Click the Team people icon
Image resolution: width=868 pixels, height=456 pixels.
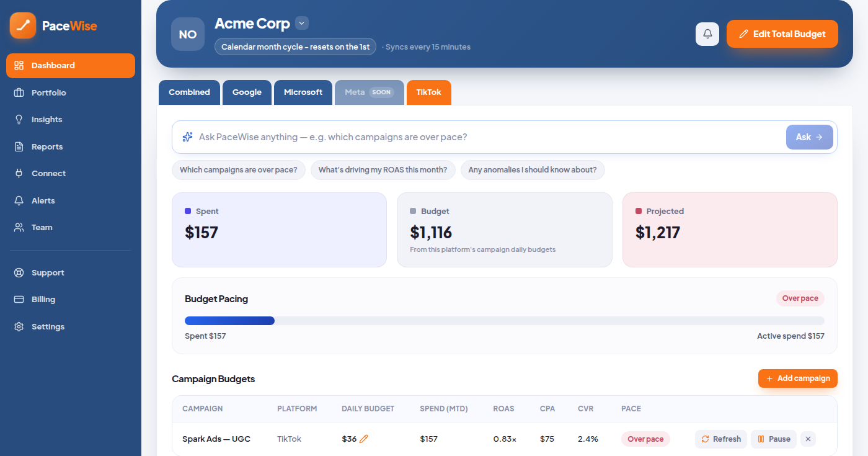coord(19,228)
